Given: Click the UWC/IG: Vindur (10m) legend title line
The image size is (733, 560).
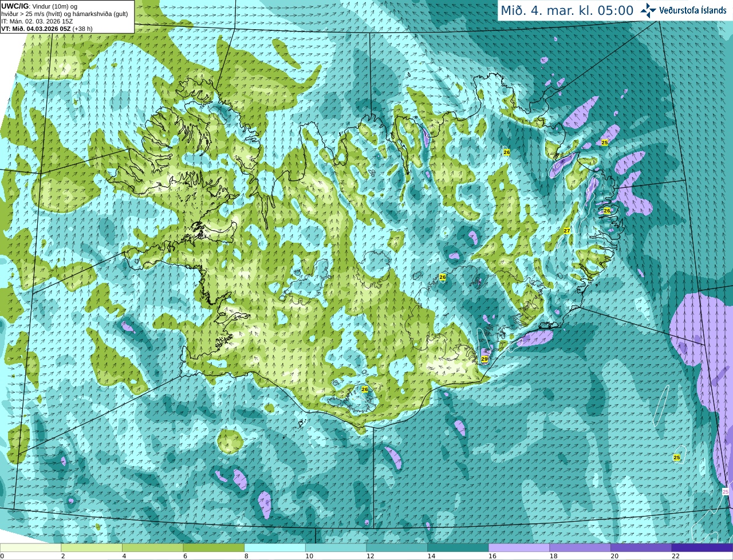Looking at the screenshot, I should click(x=39, y=6).
